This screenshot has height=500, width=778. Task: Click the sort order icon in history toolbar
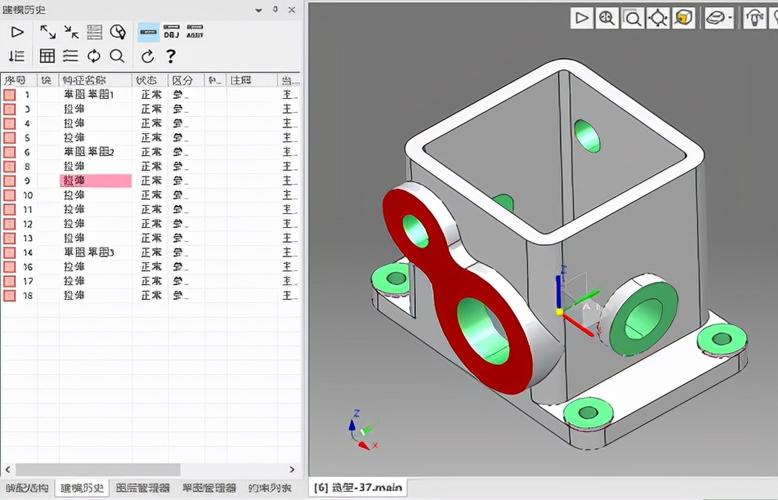[17, 56]
